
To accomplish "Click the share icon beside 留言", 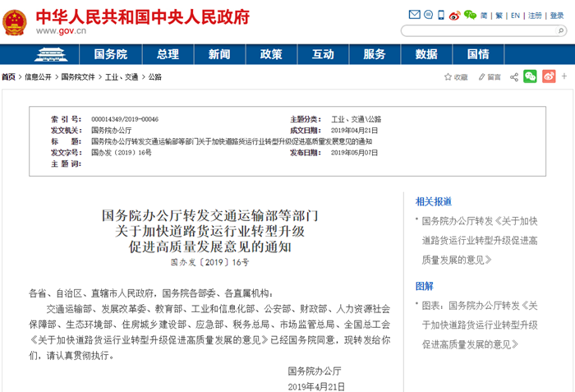I will point(514,76).
